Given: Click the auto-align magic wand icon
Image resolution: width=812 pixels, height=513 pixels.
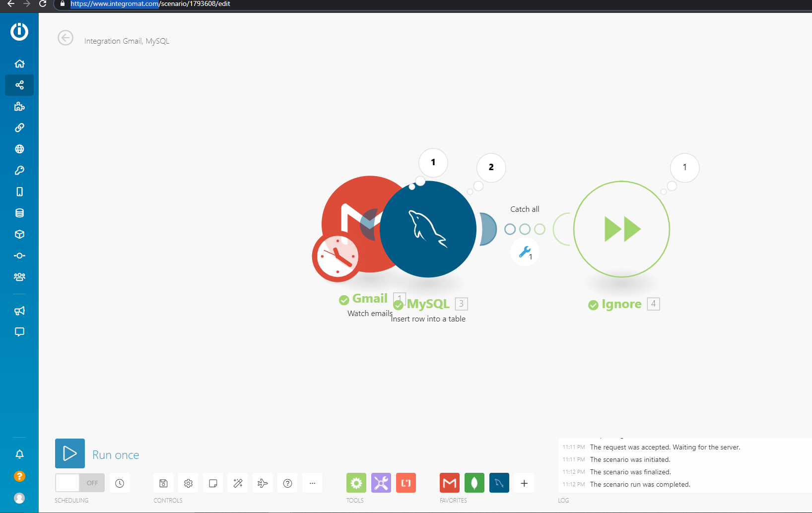Looking at the screenshot, I should coord(238,483).
